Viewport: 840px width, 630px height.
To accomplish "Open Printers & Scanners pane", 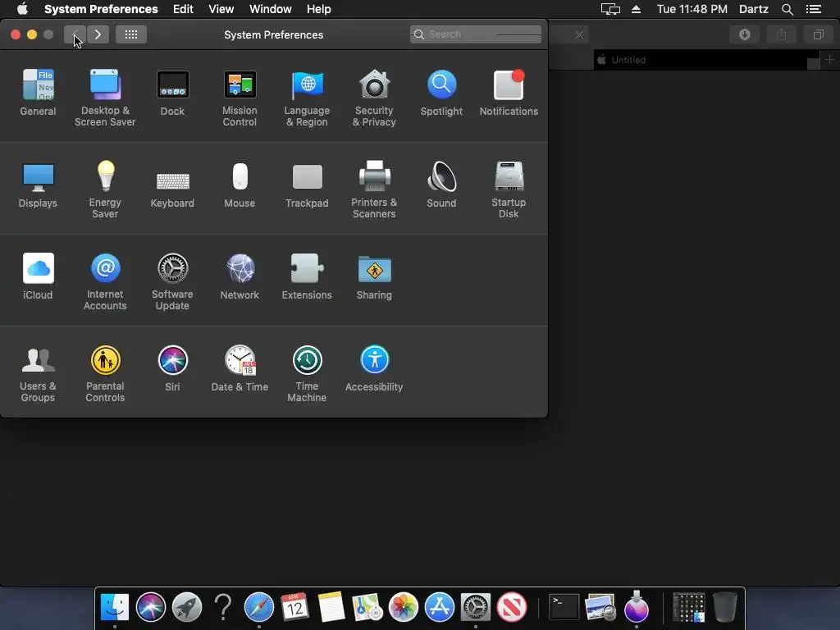I will coord(374,189).
